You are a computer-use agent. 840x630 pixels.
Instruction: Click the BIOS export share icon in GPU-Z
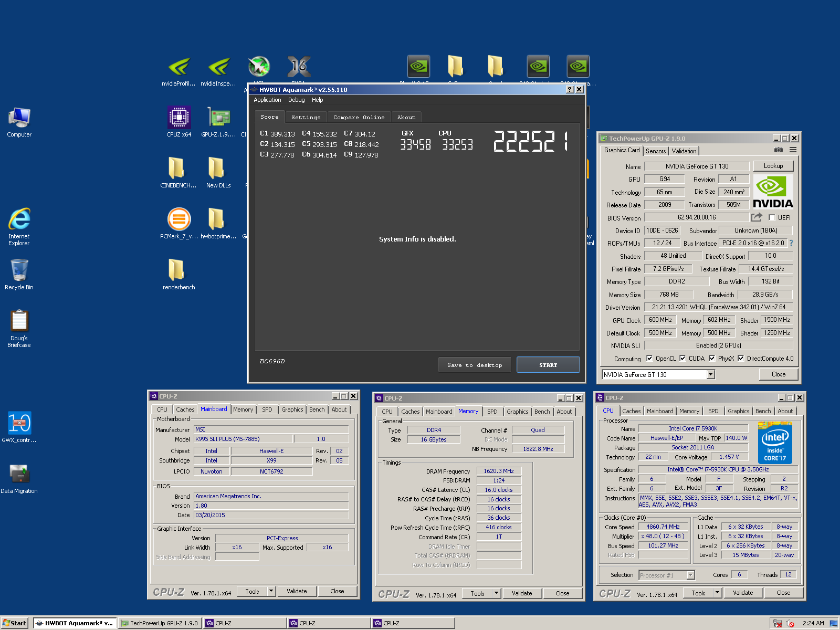click(757, 217)
